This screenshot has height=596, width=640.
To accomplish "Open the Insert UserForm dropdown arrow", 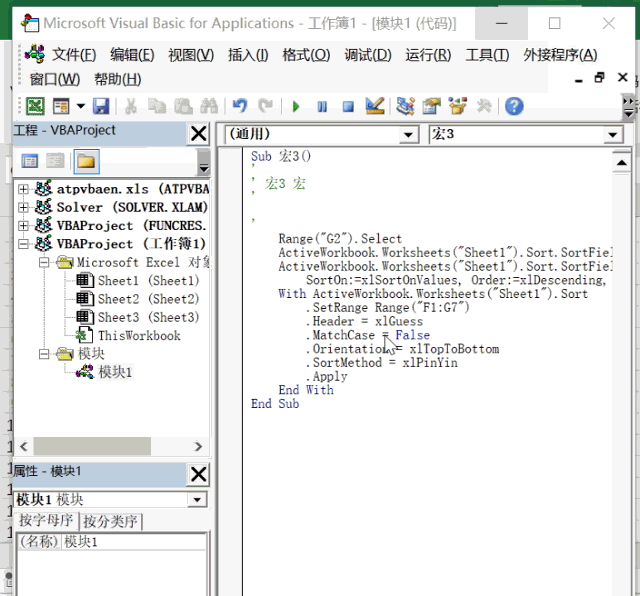I will [81, 107].
